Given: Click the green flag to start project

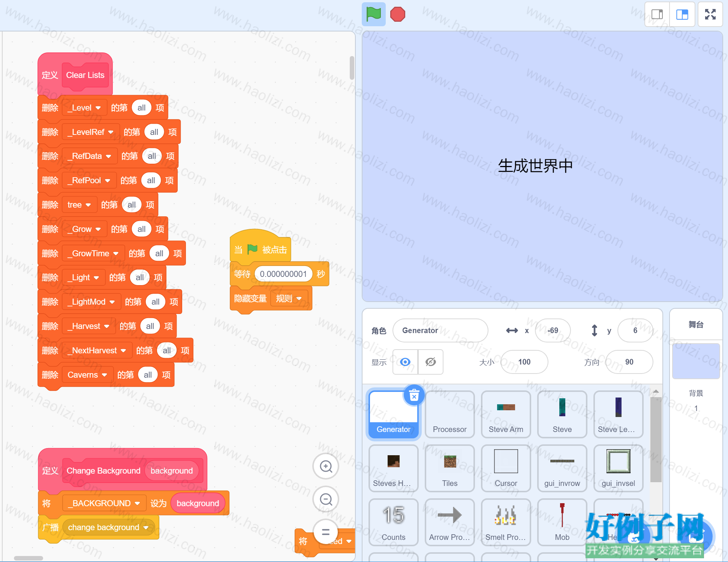Looking at the screenshot, I should point(373,14).
